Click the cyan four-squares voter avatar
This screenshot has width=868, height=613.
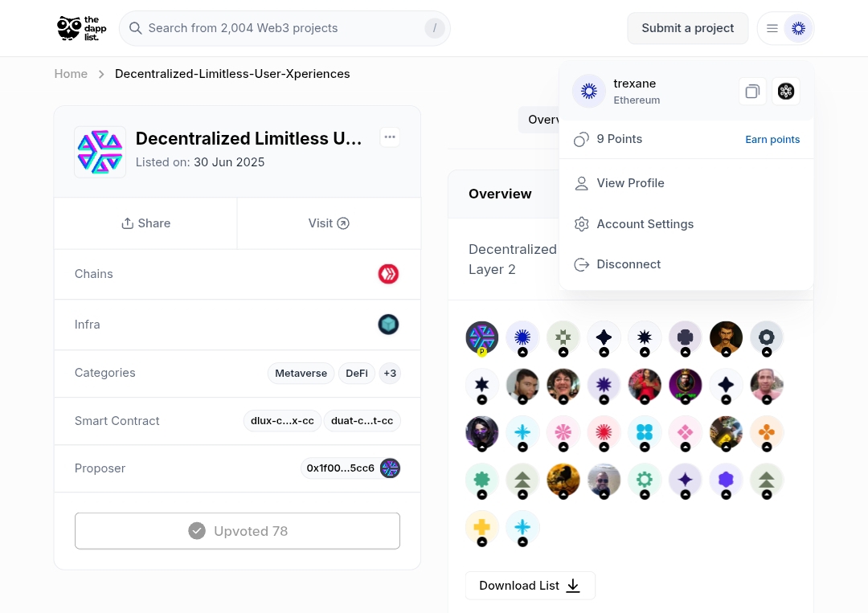click(x=645, y=433)
